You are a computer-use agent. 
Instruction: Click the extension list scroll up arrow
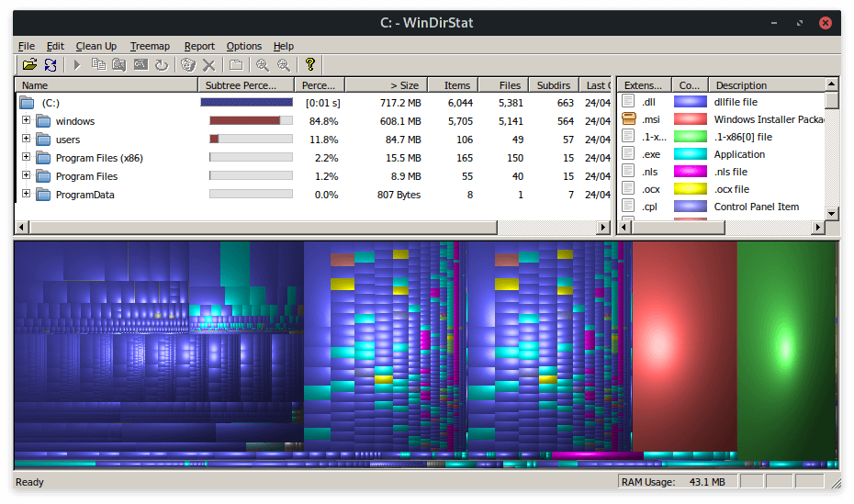[x=831, y=84]
